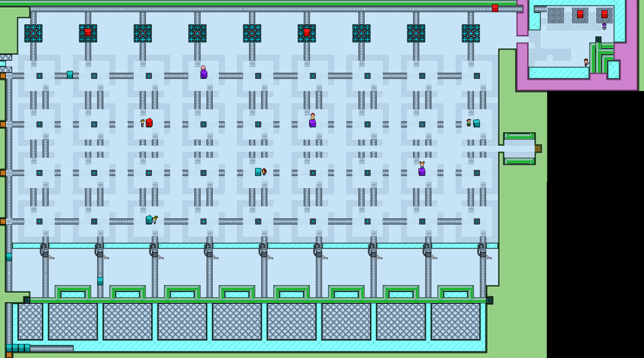Select the first machine holding a red box
This screenshot has height=358, width=644.
coord(88,33)
